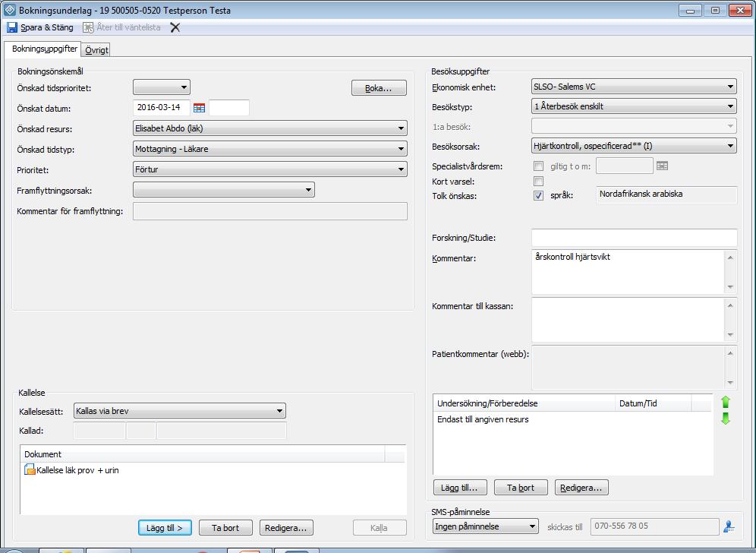Click Ta bort under Dokument list
Image resolution: width=756 pixels, height=553 pixels.
225,527
